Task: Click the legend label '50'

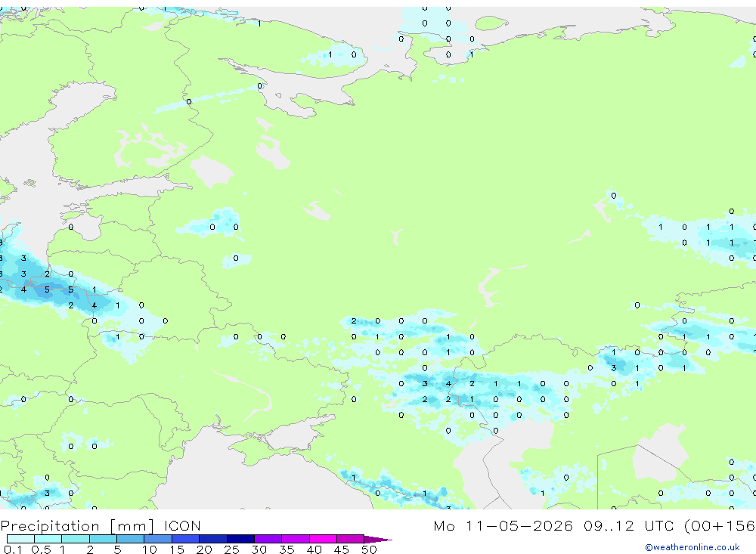Action: (369, 549)
